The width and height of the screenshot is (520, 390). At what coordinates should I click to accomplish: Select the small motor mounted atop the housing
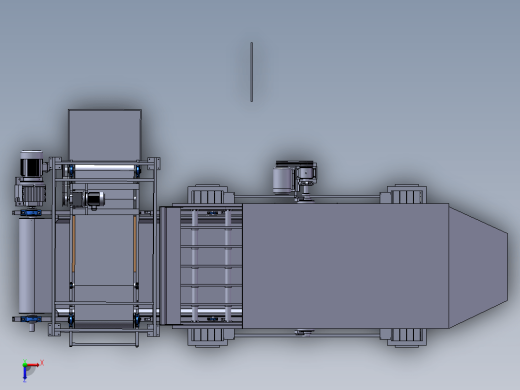coord(295,180)
